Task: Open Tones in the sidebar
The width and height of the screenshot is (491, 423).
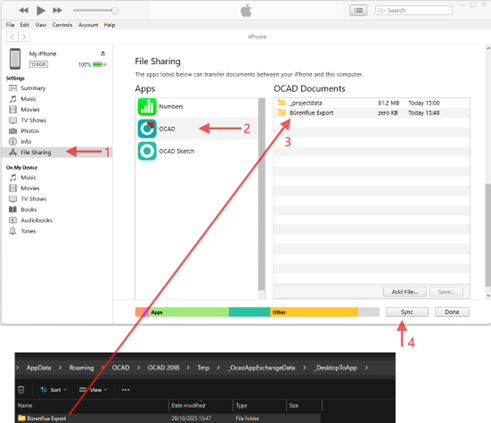Action: click(28, 231)
